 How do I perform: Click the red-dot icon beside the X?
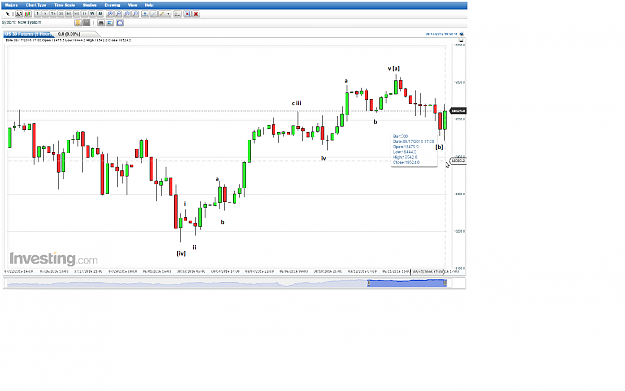pyautogui.click(x=187, y=14)
